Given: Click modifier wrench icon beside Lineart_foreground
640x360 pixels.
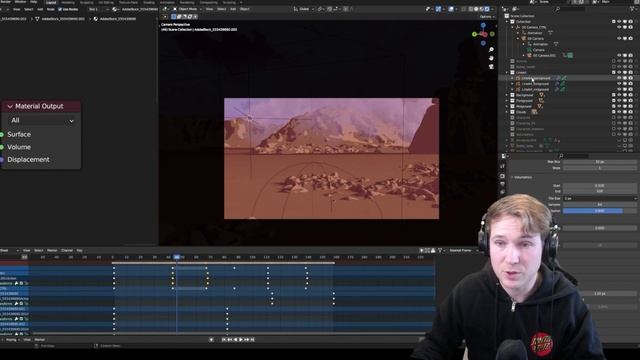Looking at the screenshot, I should tap(557, 84).
